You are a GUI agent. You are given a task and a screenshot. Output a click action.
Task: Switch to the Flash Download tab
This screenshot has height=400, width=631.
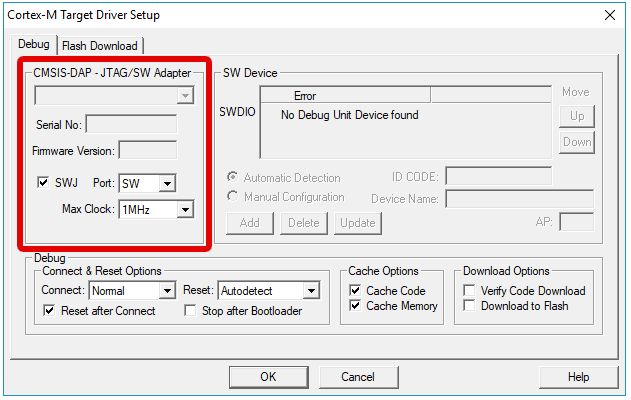point(101,46)
